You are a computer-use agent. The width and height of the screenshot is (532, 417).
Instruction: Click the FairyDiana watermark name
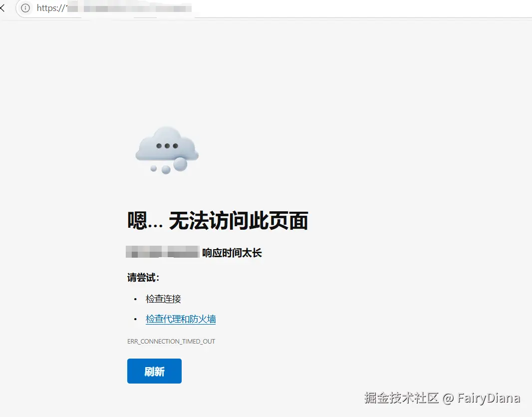pos(489,398)
